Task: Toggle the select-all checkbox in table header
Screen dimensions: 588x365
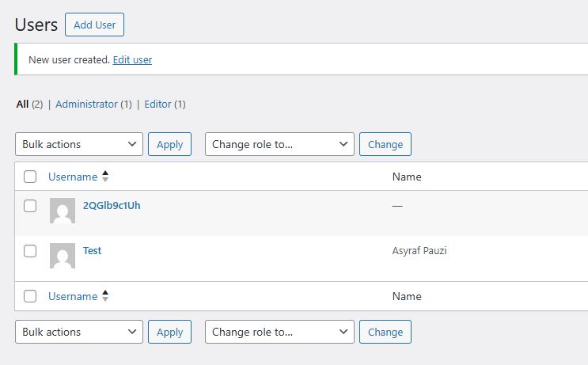Action: pyautogui.click(x=30, y=177)
